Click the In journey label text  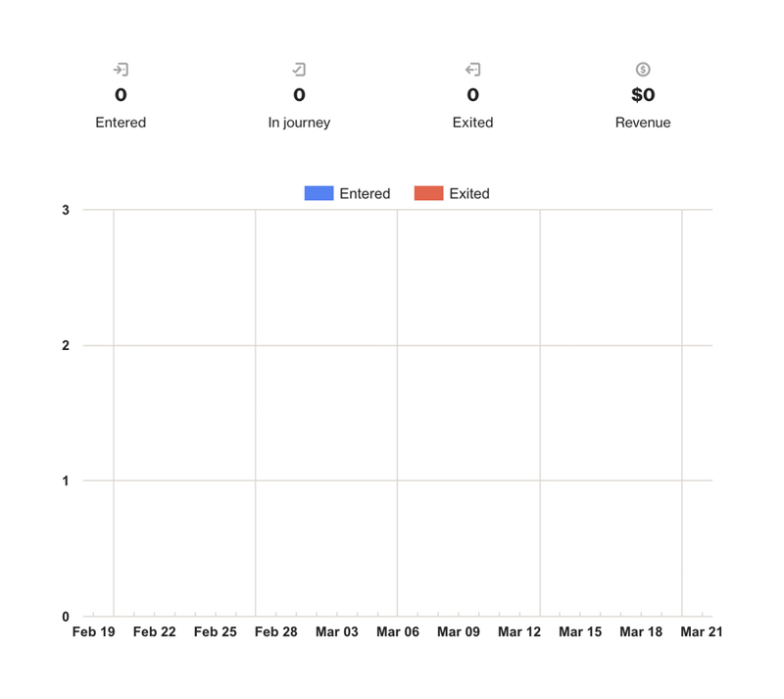point(300,123)
